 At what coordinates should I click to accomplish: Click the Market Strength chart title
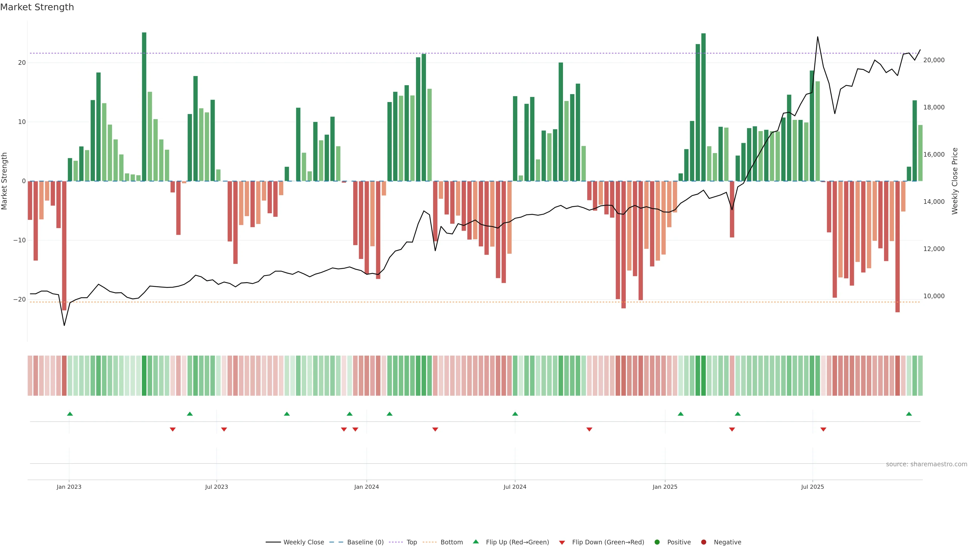coord(37,7)
